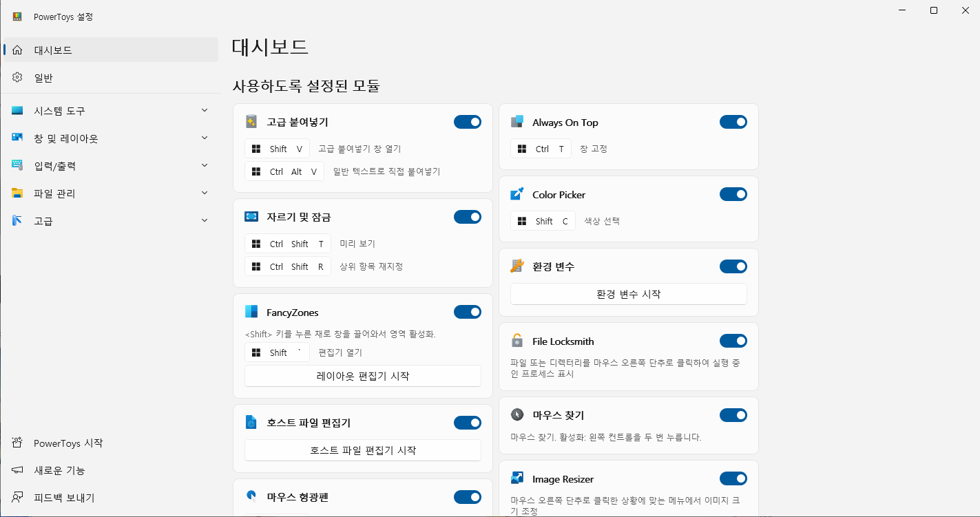Open the 새로운 기능 page

[111, 470]
